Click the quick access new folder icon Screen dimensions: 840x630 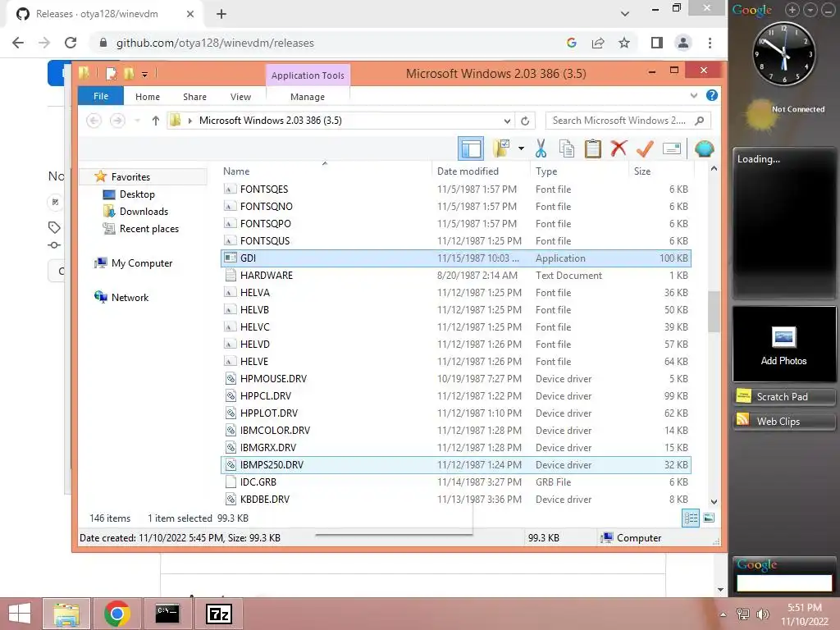pos(129,73)
